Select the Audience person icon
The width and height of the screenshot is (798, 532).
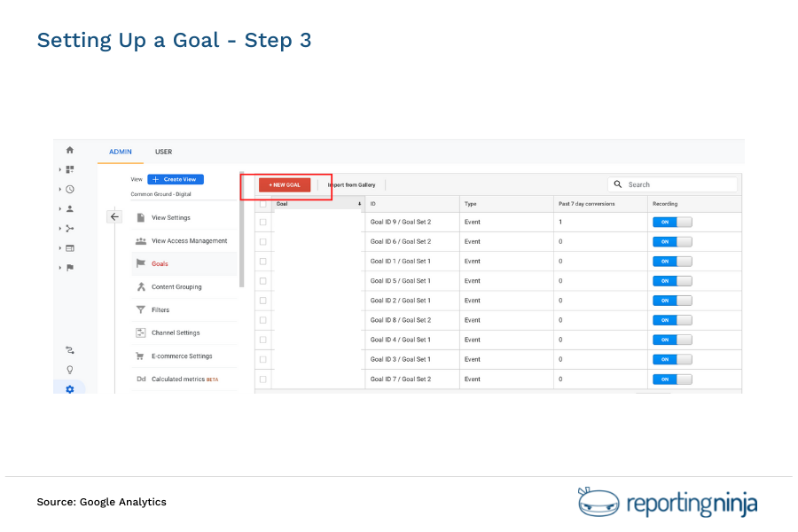pos(69,208)
